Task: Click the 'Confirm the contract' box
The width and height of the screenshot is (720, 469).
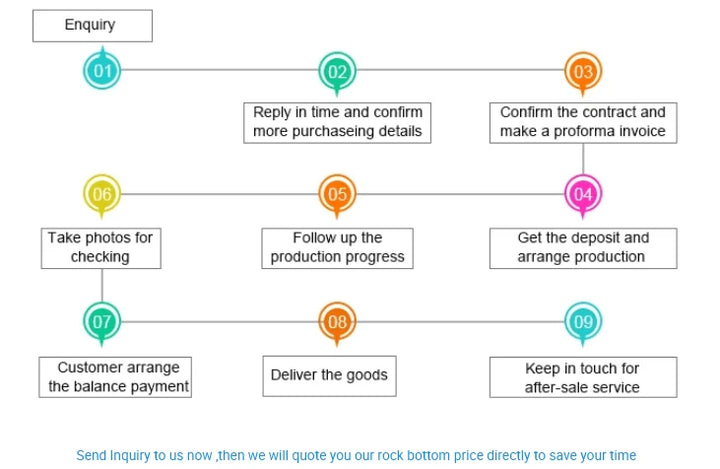Action: [583, 122]
